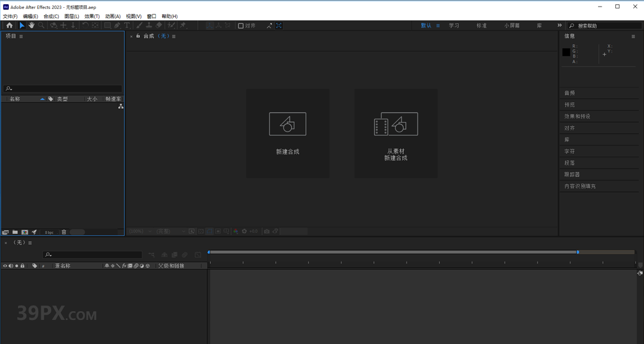Screen dimensions: 644x344
Task: Click 从素材新建合成 button
Action: (395, 133)
